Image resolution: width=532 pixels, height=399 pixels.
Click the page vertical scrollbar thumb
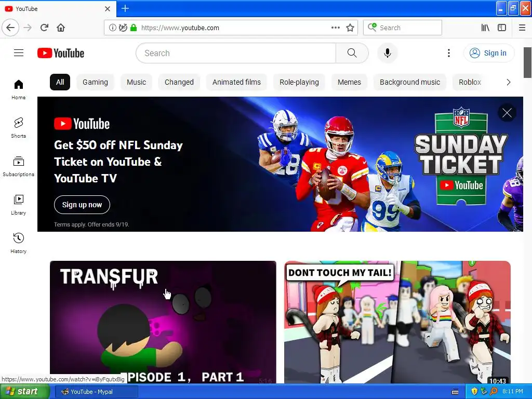coord(528,62)
